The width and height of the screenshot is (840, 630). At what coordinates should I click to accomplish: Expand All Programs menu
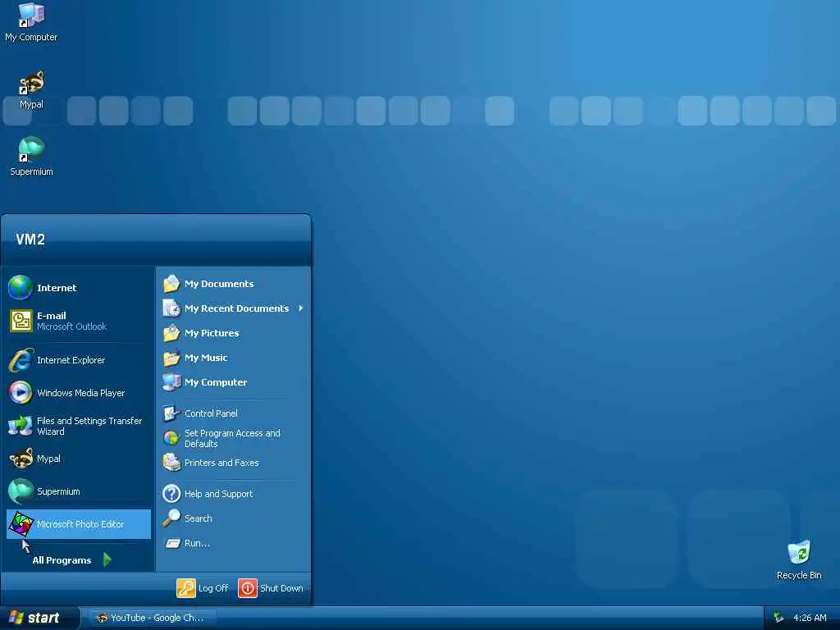[72, 559]
